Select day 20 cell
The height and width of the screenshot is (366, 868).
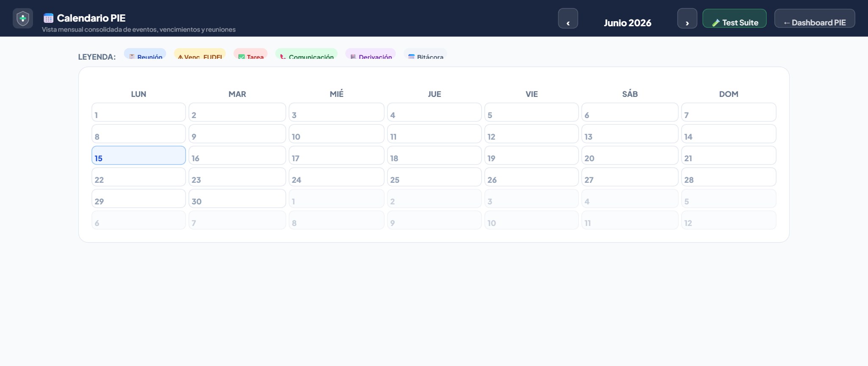630,155
